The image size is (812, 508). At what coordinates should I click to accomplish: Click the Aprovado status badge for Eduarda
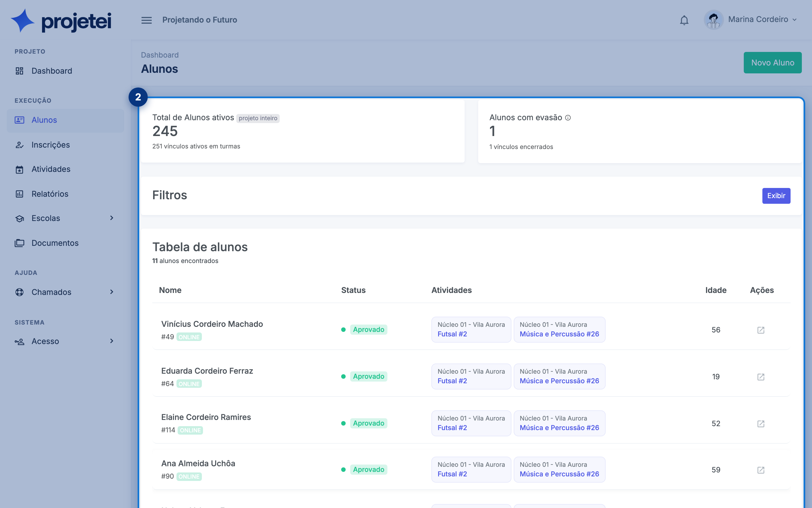(x=369, y=376)
